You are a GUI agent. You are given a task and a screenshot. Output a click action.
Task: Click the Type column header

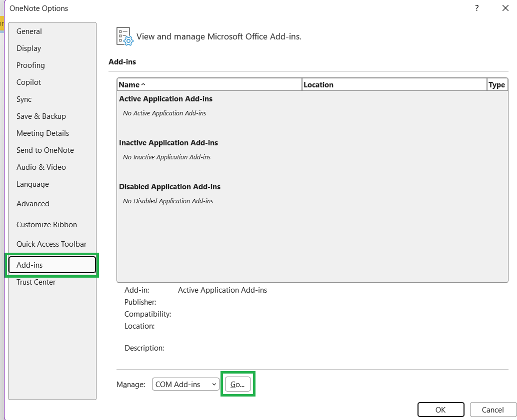pyautogui.click(x=497, y=85)
